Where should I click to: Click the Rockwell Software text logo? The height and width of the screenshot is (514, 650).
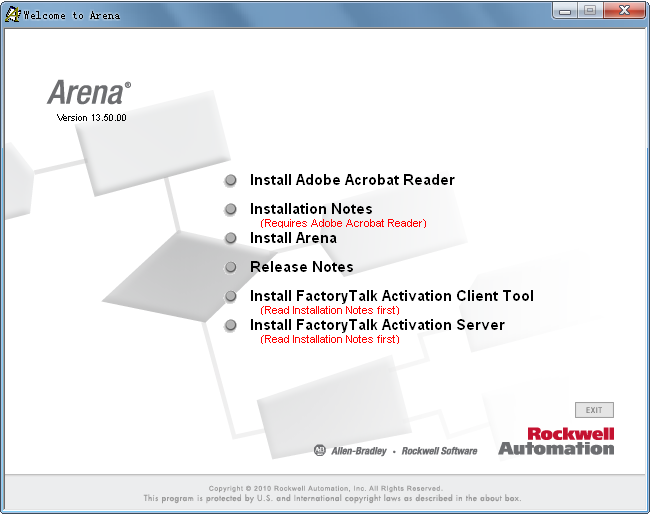[439, 451]
